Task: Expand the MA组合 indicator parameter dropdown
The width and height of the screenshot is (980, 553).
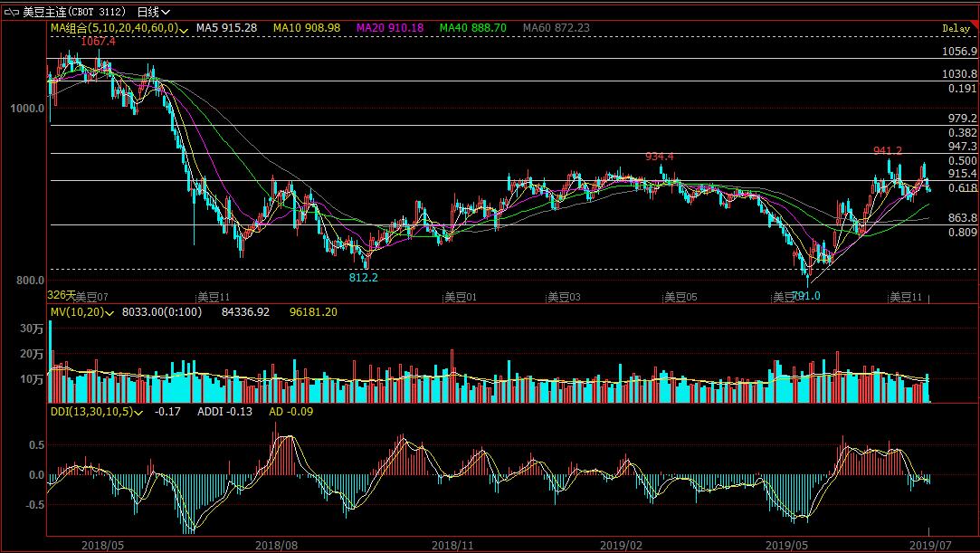Action: [185, 29]
